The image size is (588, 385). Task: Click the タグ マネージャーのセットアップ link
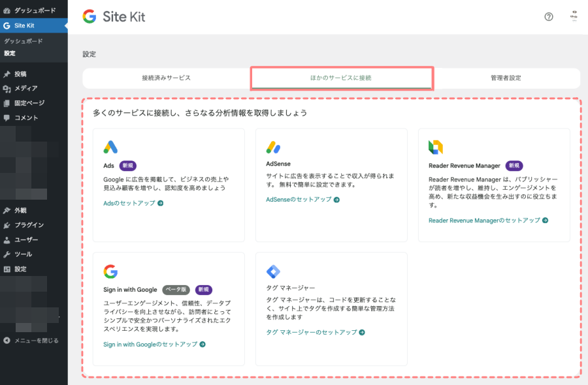pos(316,332)
